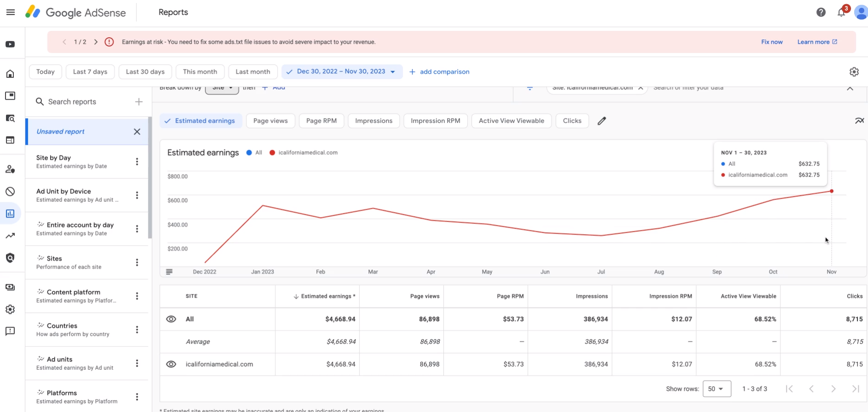This screenshot has height=412, width=868.
Task: Open the YouTube icon in sidebar
Action: coord(10,44)
